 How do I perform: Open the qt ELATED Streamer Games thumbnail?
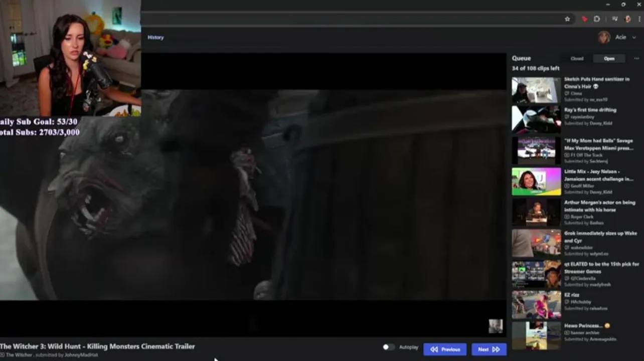pos(536,274)
